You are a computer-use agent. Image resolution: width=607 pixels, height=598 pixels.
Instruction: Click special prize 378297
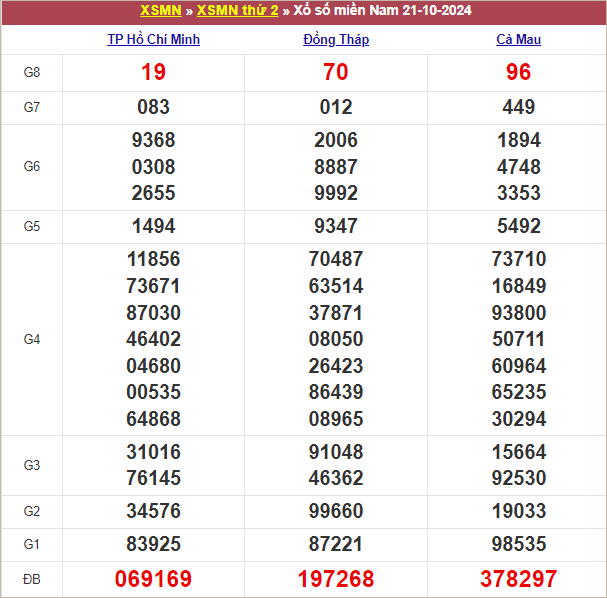(x=519, y=579)
